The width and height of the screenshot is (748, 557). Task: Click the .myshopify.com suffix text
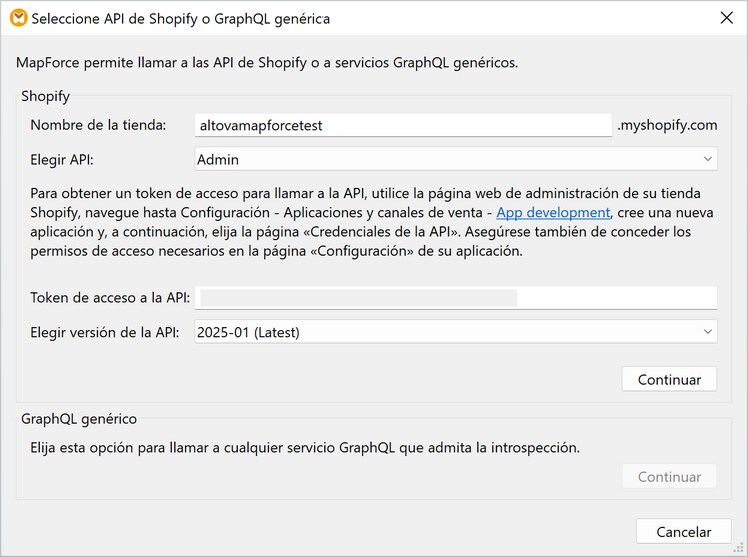667,125
